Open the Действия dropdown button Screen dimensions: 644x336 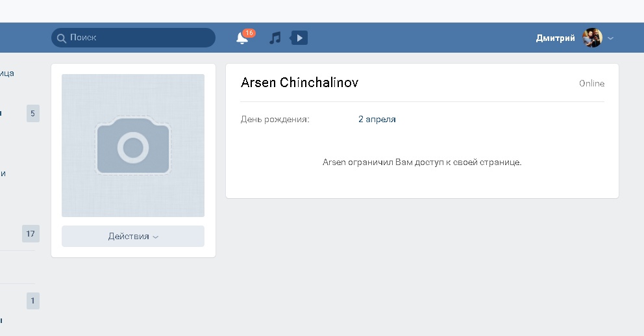coord(132,237)
